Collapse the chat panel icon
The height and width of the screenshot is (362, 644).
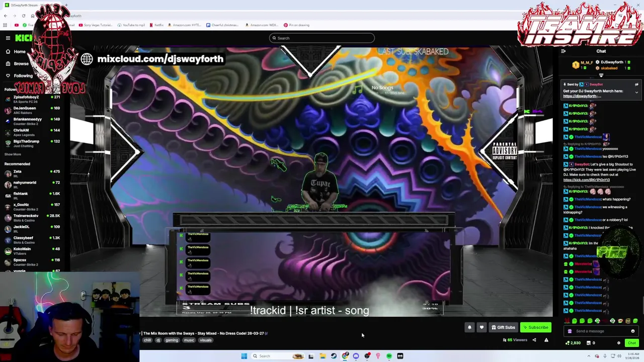[x=563, y=51]
